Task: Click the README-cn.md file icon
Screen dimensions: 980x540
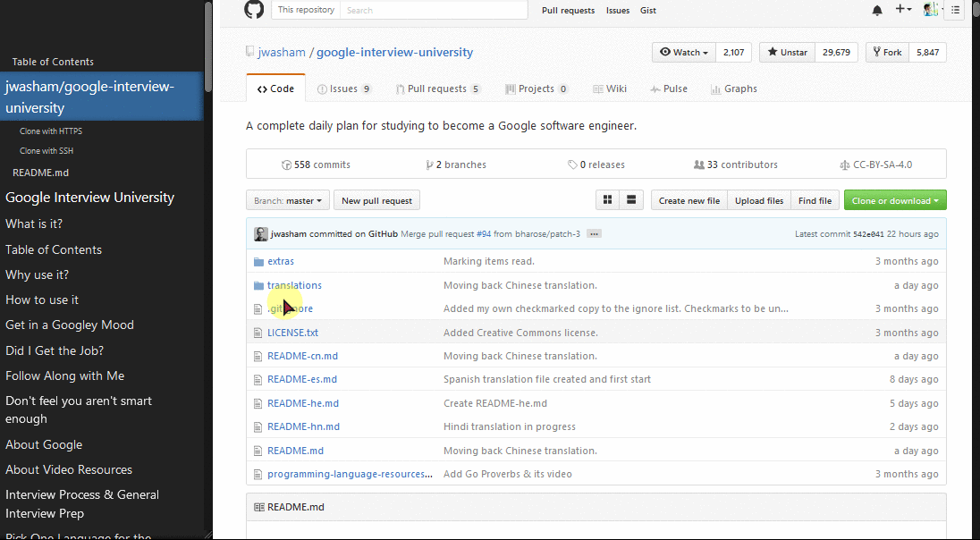Action: tap(258, 356)
